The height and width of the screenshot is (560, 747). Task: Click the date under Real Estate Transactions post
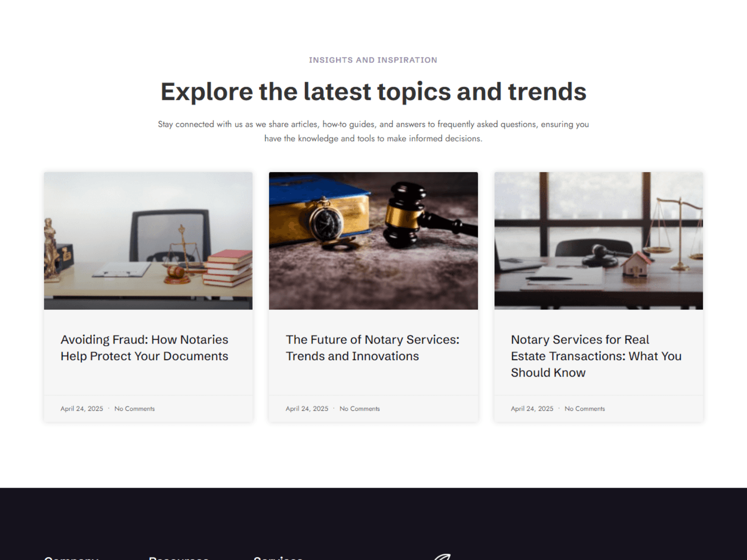(532, 409)
